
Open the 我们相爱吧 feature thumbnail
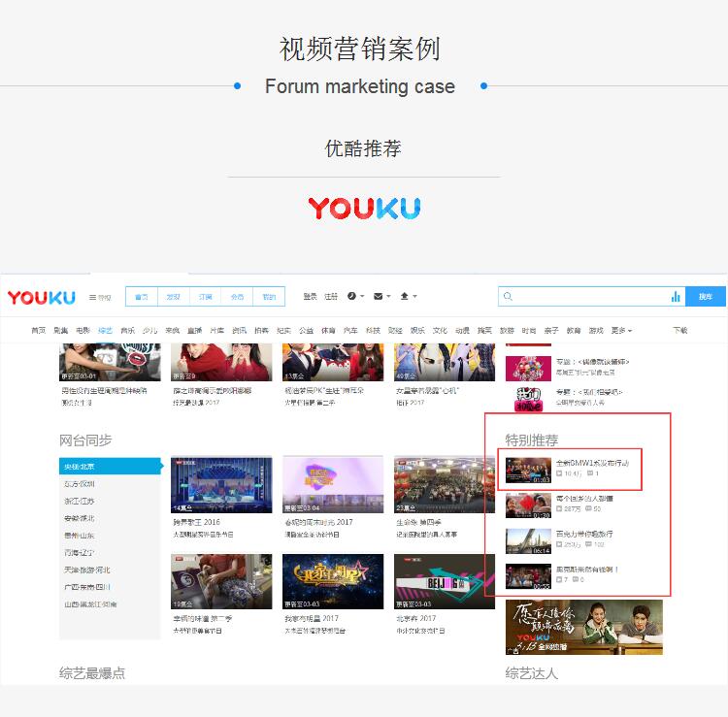pyautogui.click(x=528, y=399)
